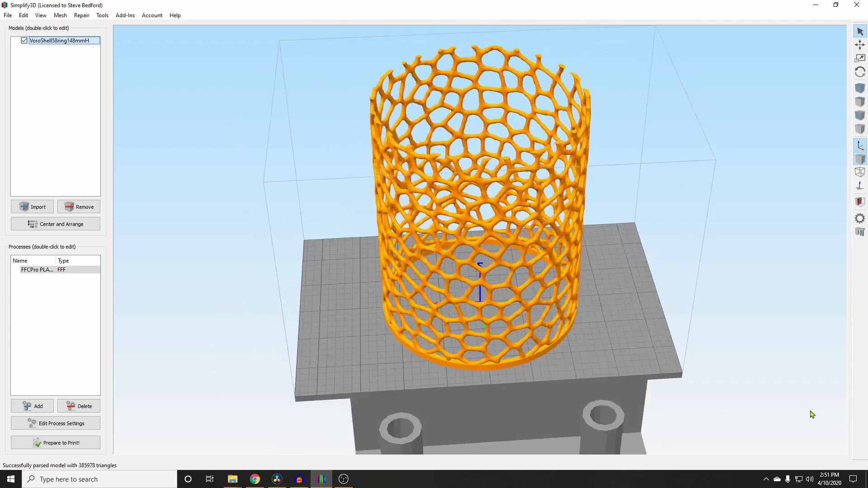Image resolution: width=868 pixels, height=488 pixels.
Task: Sort processes by the Type column header
Action: pos(78,261)
